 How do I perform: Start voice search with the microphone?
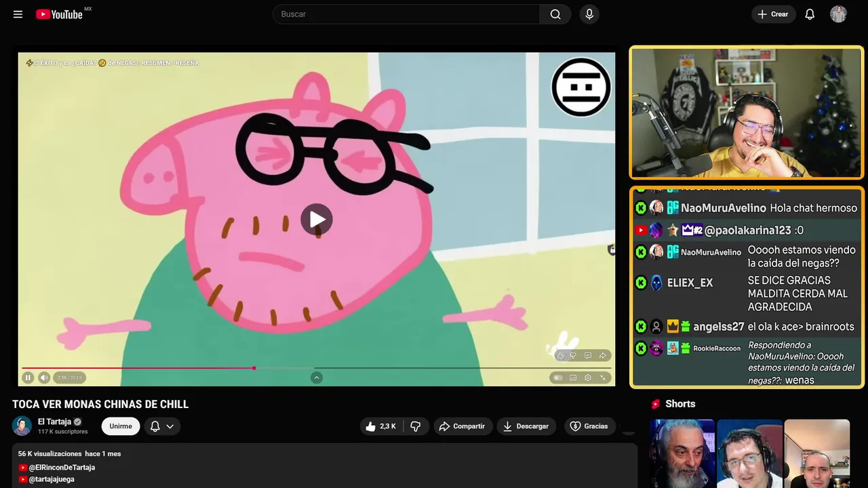point(589,14)
